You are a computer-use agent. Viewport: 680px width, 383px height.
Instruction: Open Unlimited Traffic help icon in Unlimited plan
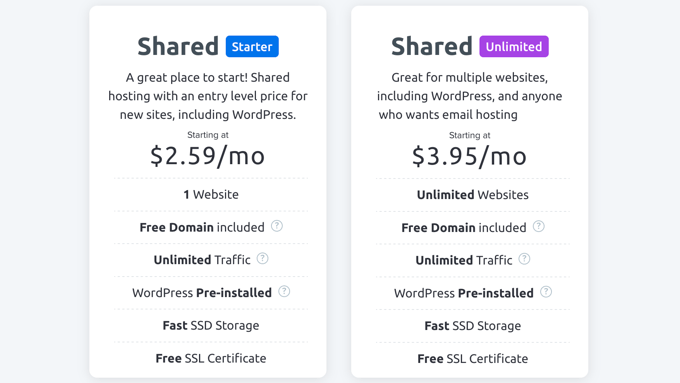click(524, 259)
